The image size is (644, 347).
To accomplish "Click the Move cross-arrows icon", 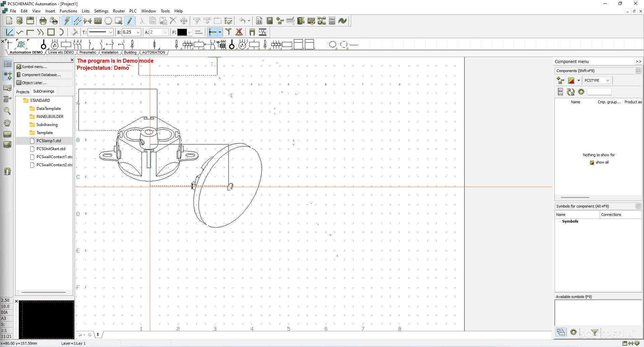I will pos(184,21).
